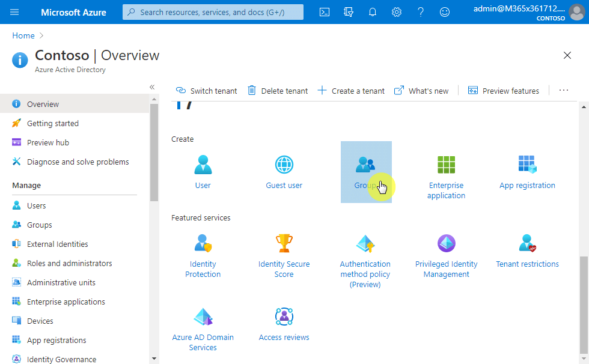Image resolution: width=589 pixels, height=364 pixels.
Task: Click the Microsoft Azure portal title
Action: [73, 12]
